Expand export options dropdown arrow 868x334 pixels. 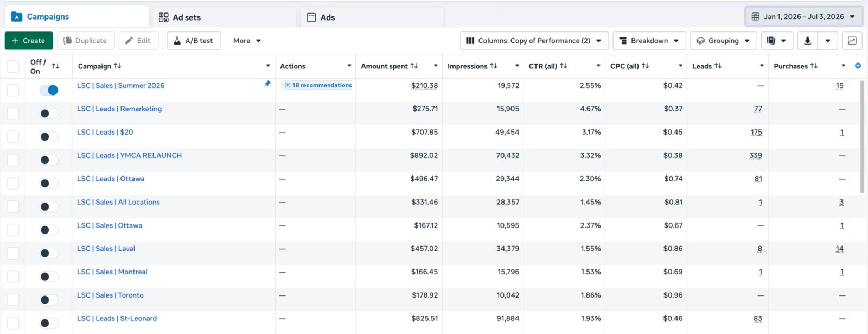tap(827, 41)
